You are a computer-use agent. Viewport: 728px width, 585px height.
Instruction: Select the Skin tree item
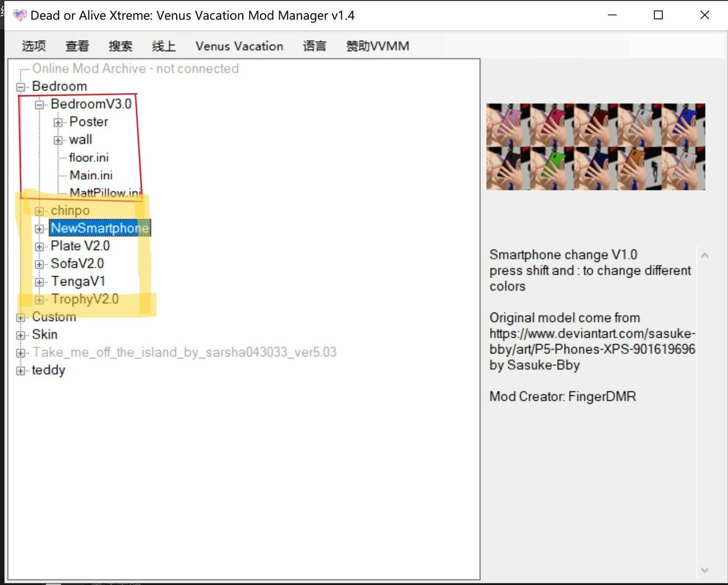pyautogui.click(x=44, y=334)
